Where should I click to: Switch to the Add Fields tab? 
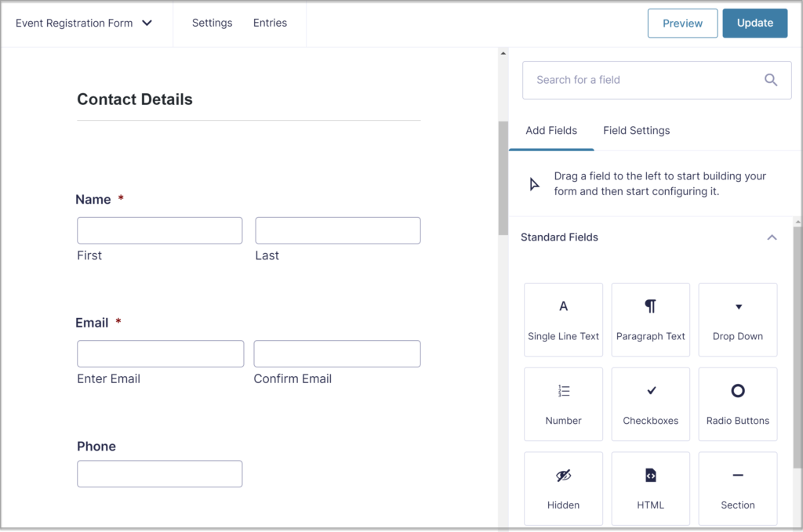tap(551, 130)
